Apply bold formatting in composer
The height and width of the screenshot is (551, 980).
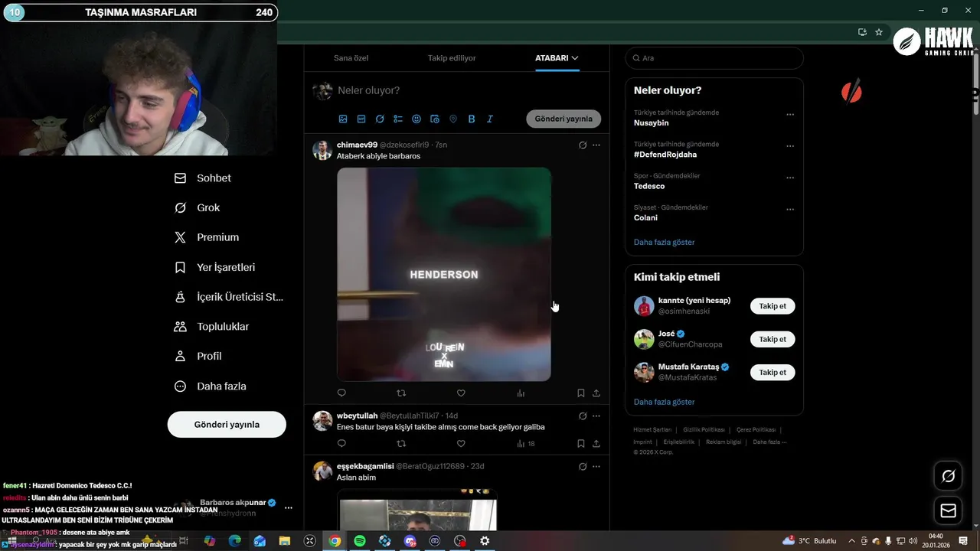[472, 119]
